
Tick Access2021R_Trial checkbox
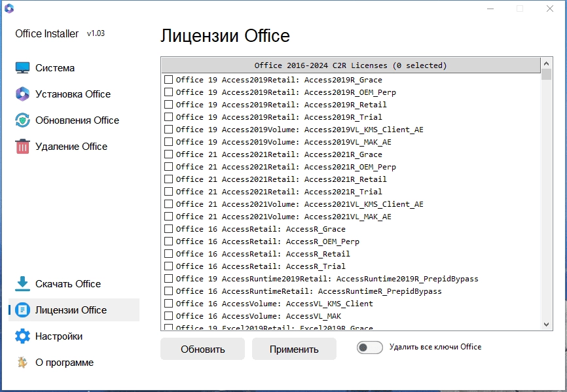(168, 192)
